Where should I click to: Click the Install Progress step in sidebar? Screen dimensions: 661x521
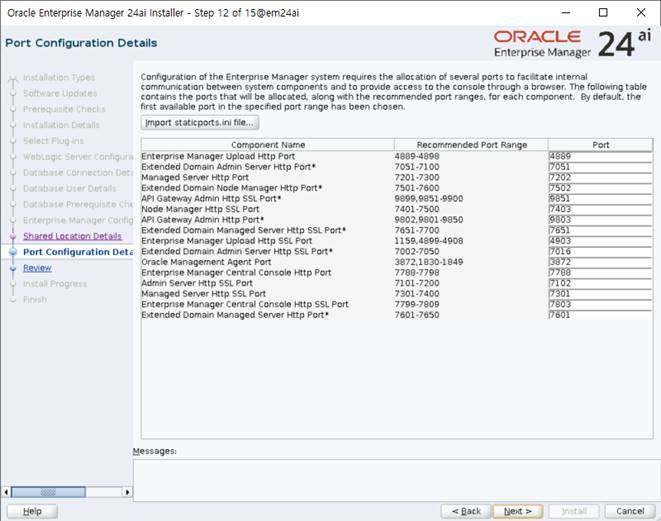coord(55,284)
